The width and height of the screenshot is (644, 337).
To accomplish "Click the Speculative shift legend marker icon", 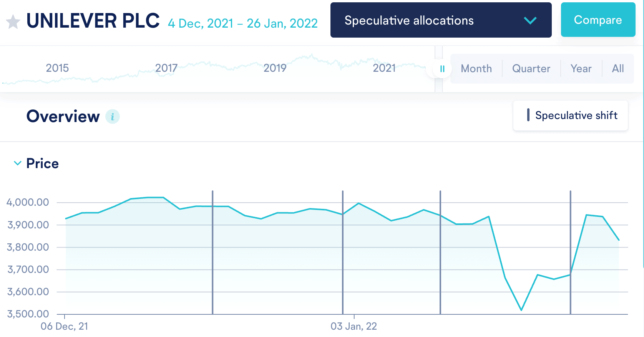I will 528,115.
